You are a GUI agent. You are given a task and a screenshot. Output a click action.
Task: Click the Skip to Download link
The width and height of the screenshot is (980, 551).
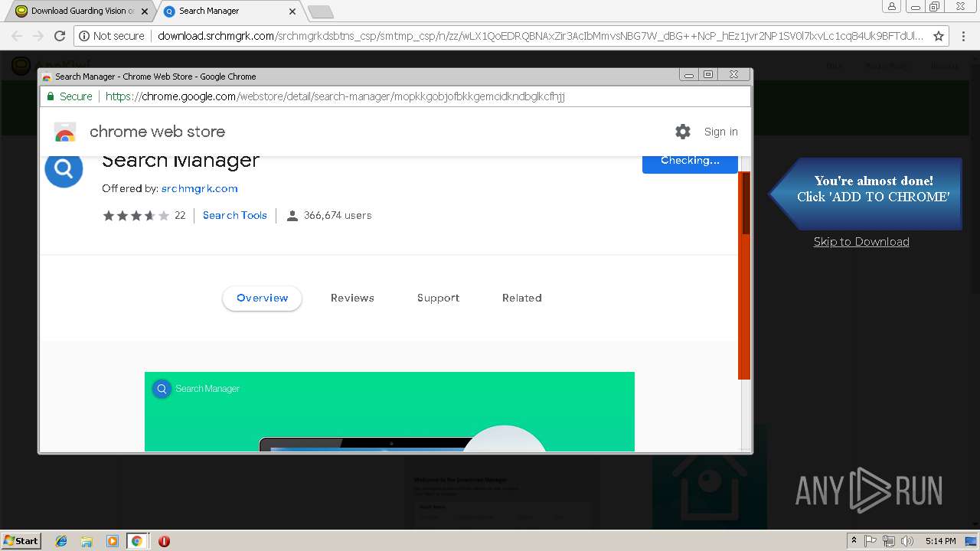point(861,242)
